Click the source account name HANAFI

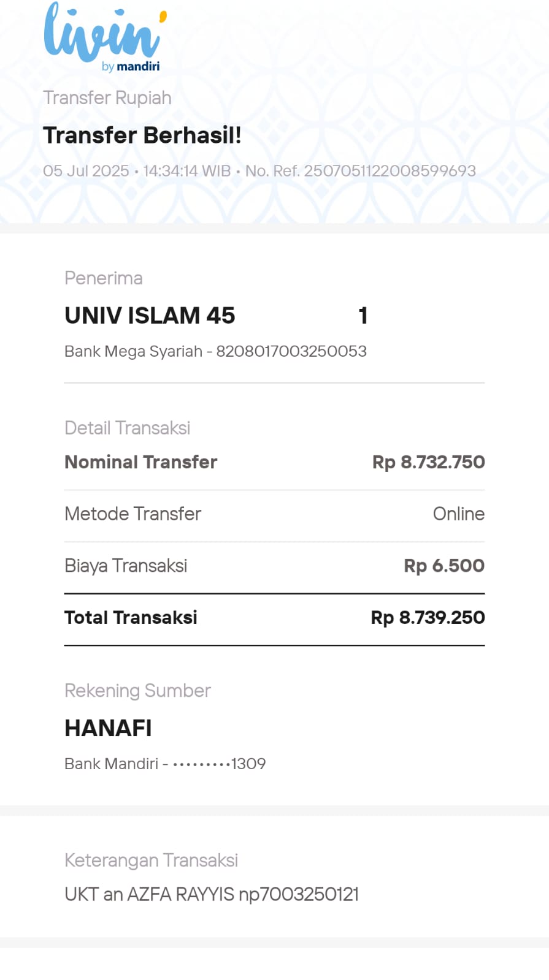click(x=108, y=728)
